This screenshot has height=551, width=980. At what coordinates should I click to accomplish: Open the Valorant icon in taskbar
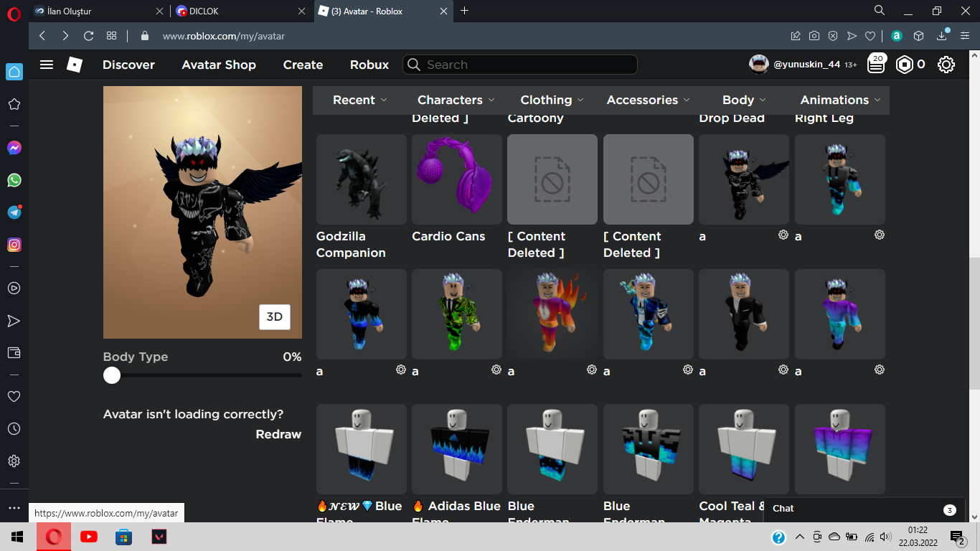click(159, 537)
